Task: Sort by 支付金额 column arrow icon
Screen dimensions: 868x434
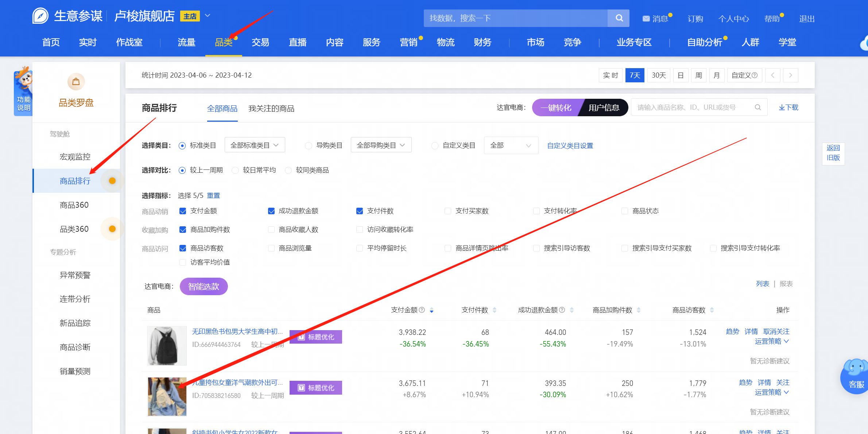Action: tap(431, 310)
